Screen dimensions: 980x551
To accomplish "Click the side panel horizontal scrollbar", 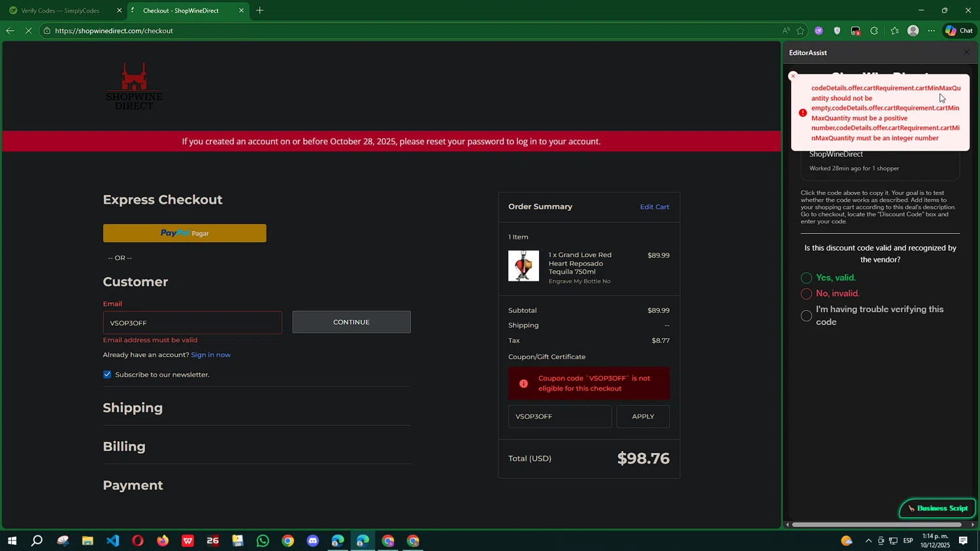I will pos(877,524).
